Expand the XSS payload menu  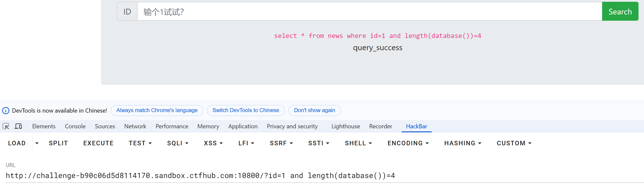pyautogui.click(x=213, y=143)
